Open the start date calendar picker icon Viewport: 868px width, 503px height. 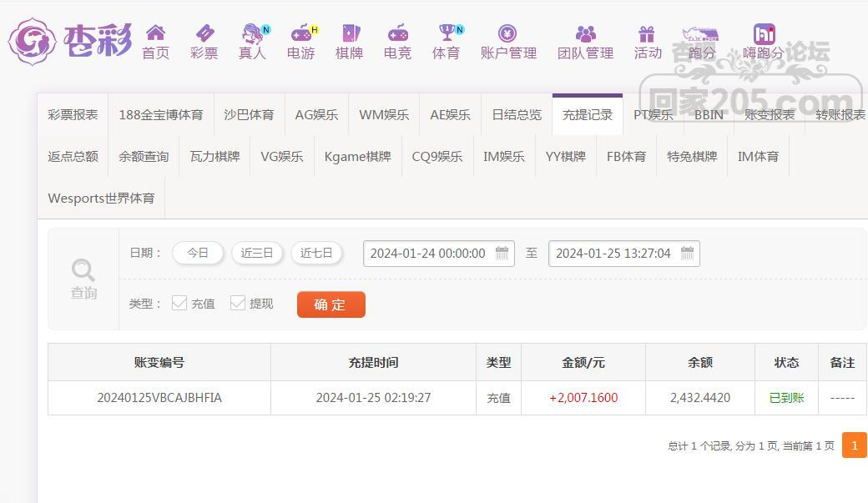[x=502, y=253]
